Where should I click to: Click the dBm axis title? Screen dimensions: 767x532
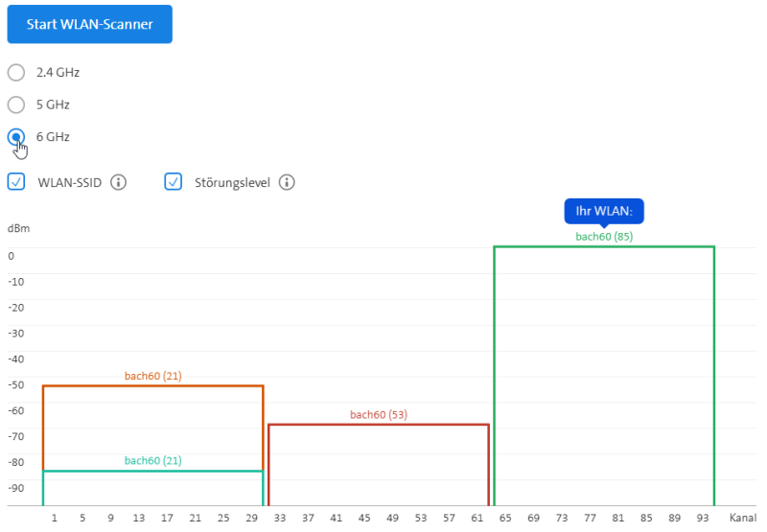coord(17,229)
